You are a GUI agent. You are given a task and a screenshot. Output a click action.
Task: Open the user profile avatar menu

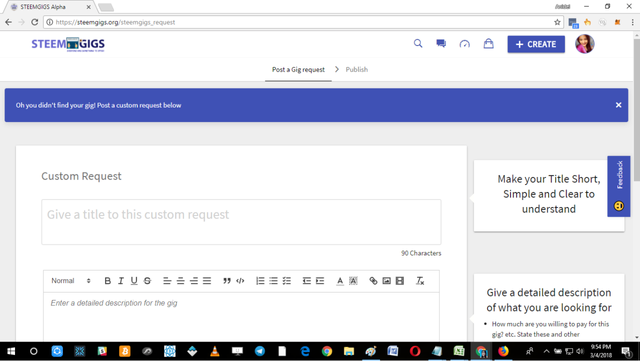[584, 44]
